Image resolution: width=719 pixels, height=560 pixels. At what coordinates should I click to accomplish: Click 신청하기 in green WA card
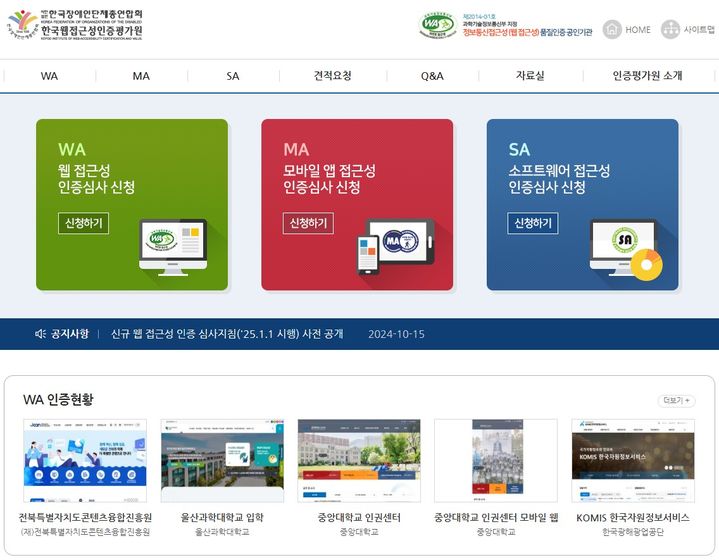83,223
